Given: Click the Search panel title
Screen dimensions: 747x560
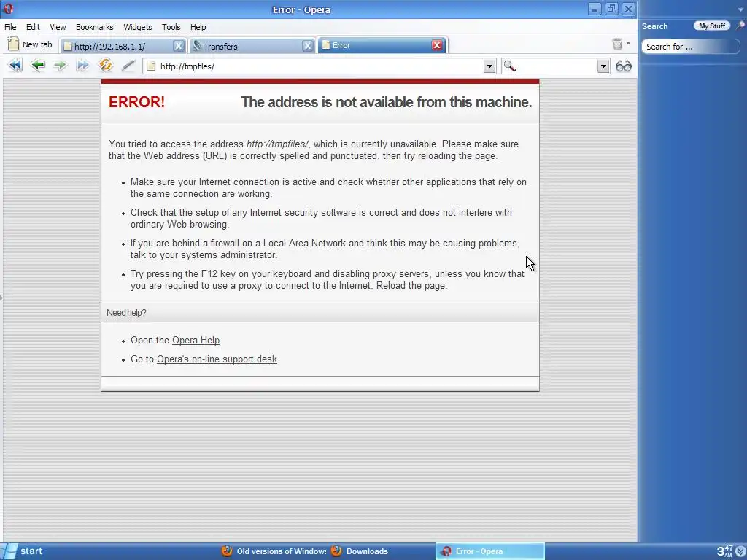Looking at the screenshot, I should (x=654, y=26).
